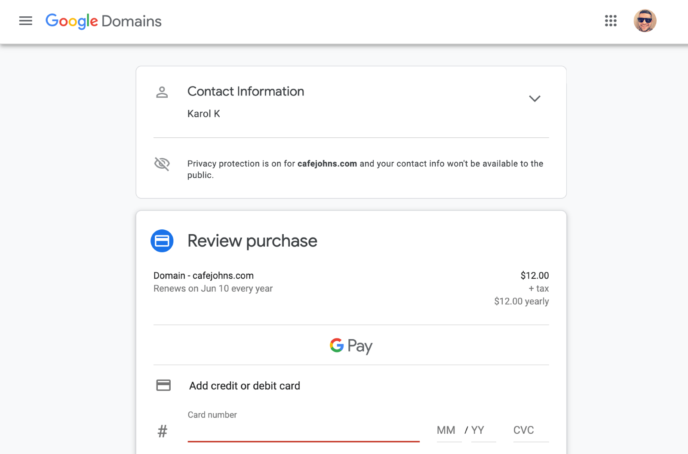Click Renews on Jun 10 every year
This screenshot has width=688, height=454.
pos(213,289)
